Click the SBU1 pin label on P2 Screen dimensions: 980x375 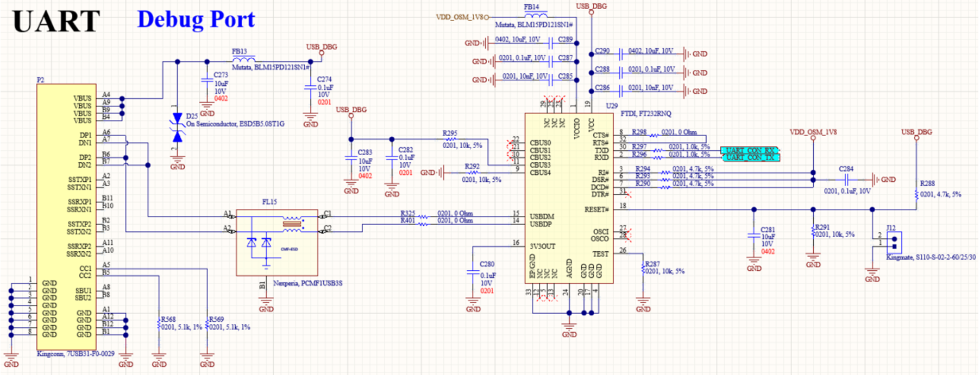pyautogui.click(x=83, y=291)
